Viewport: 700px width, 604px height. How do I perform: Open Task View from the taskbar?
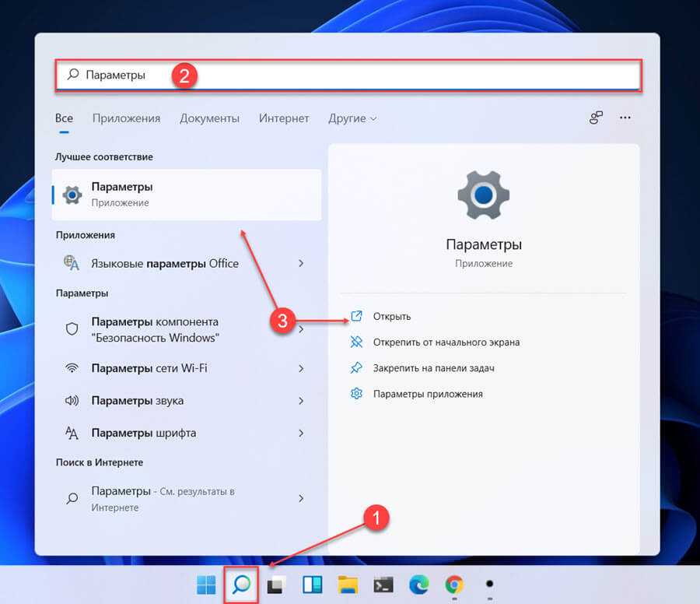pos(276,585)
